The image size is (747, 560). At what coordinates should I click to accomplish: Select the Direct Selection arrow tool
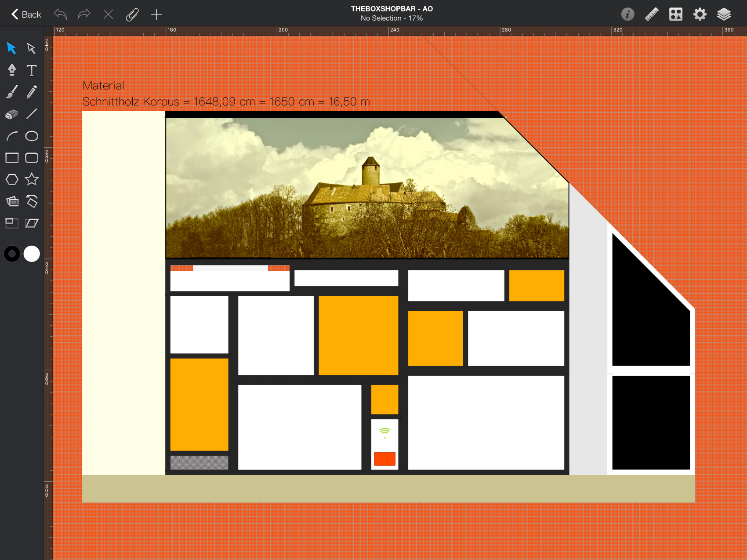(x=31, y=48)
